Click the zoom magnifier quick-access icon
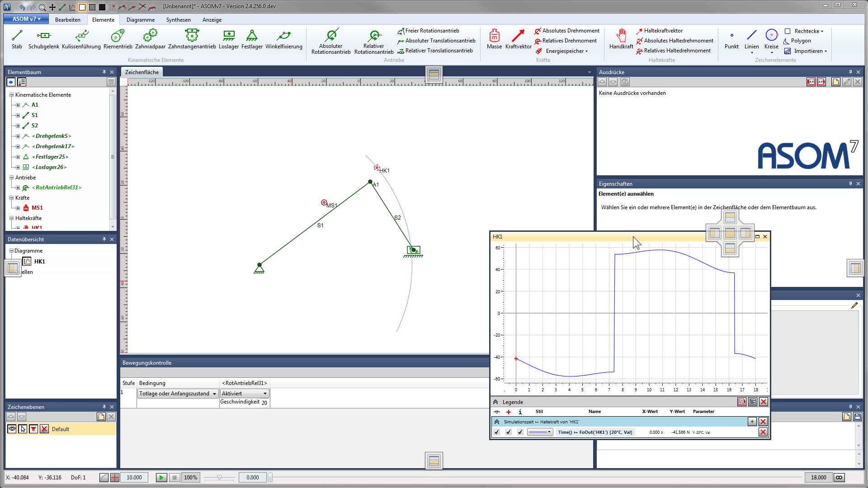868x488 pixels. [42, 7]
